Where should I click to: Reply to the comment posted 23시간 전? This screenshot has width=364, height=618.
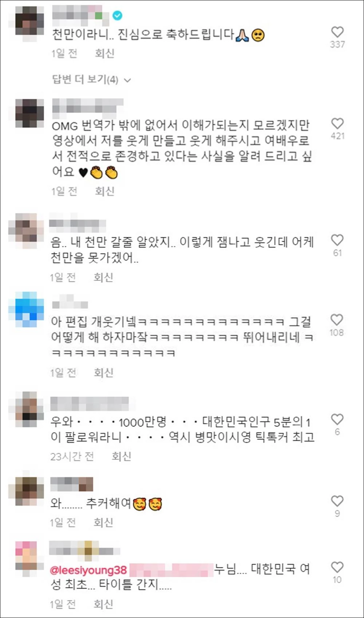coord(121,456)
